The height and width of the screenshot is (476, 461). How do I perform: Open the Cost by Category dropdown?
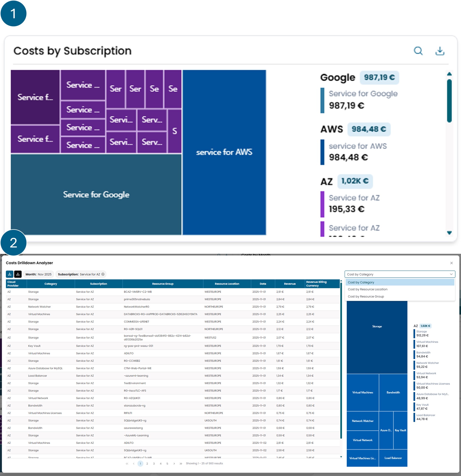399,274
